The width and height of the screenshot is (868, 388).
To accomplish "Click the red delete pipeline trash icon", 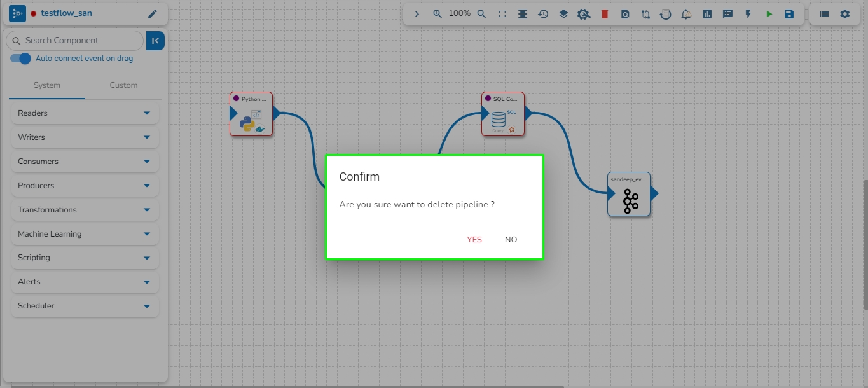I will point(605,14).
